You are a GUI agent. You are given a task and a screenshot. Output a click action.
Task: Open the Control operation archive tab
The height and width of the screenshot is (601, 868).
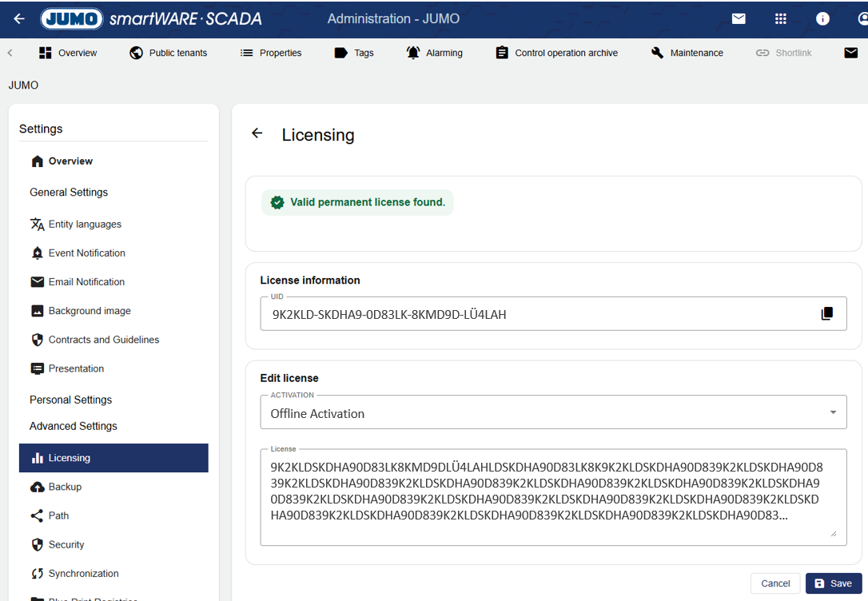[557, 53]
